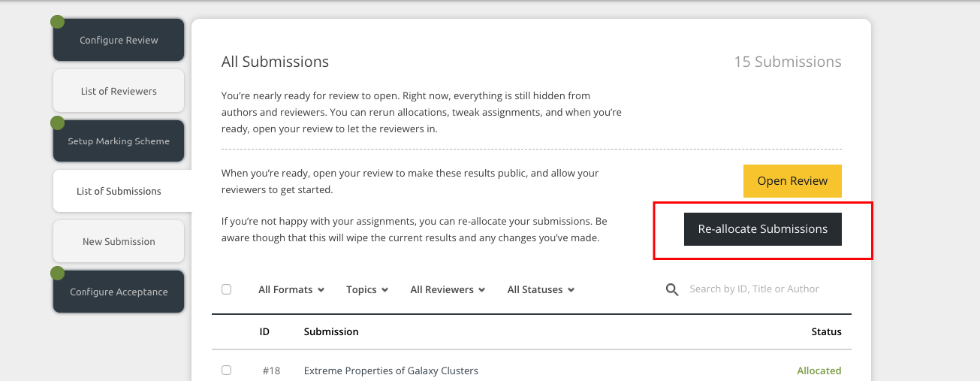Switch to Setup Marking Scheme
This screenshot has height=381, width=980.
coord(119,141)
